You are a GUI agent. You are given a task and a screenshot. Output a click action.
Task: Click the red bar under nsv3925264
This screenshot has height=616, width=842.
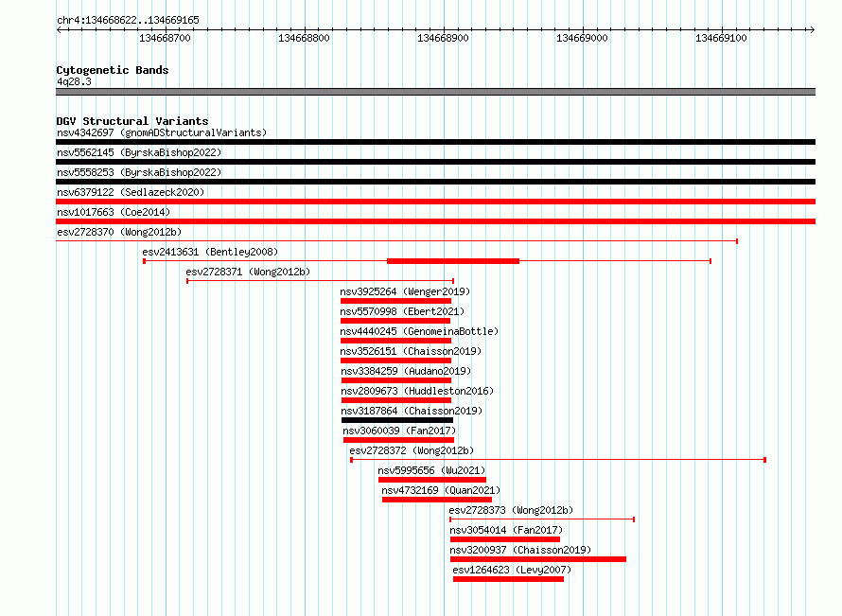(x=395, y=301)
